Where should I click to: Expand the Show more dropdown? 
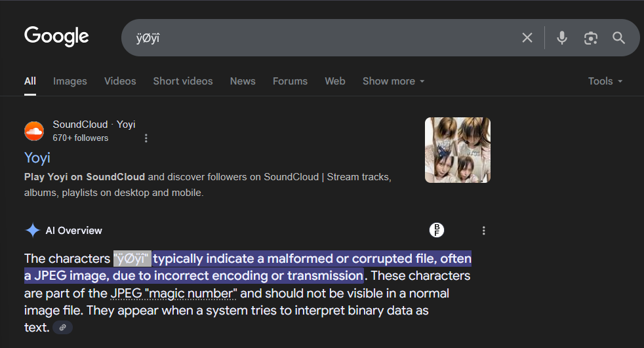click(x=393, y=81)
